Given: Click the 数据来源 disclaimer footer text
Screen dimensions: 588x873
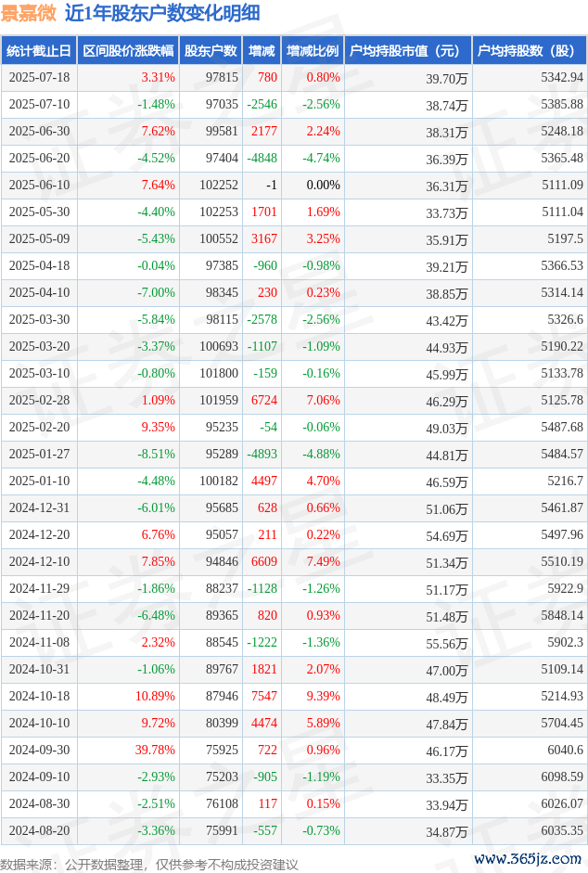Looking at the screenshot, I should (x=149, y=865).
